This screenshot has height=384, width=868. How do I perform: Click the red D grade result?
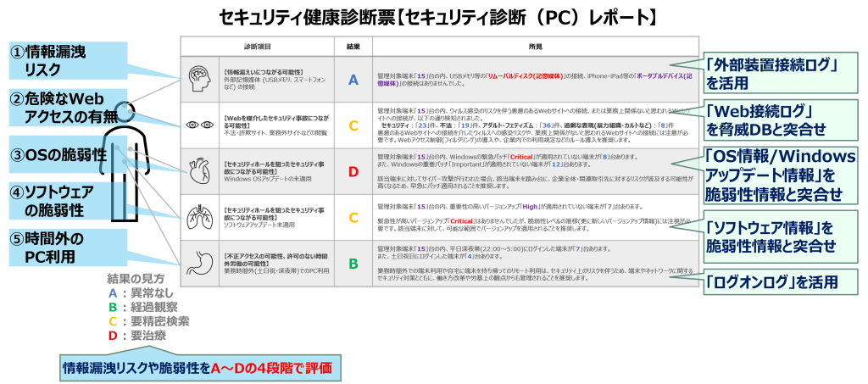point(353,172)
